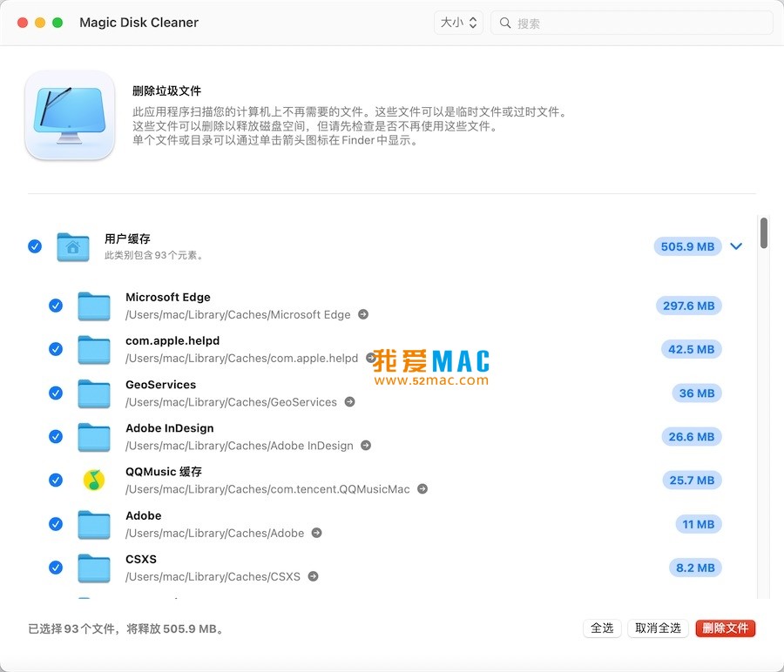Viewport: 784px width, 672px height.
Task: Open the 大小 sort dropdown
Action: point(458,23)
